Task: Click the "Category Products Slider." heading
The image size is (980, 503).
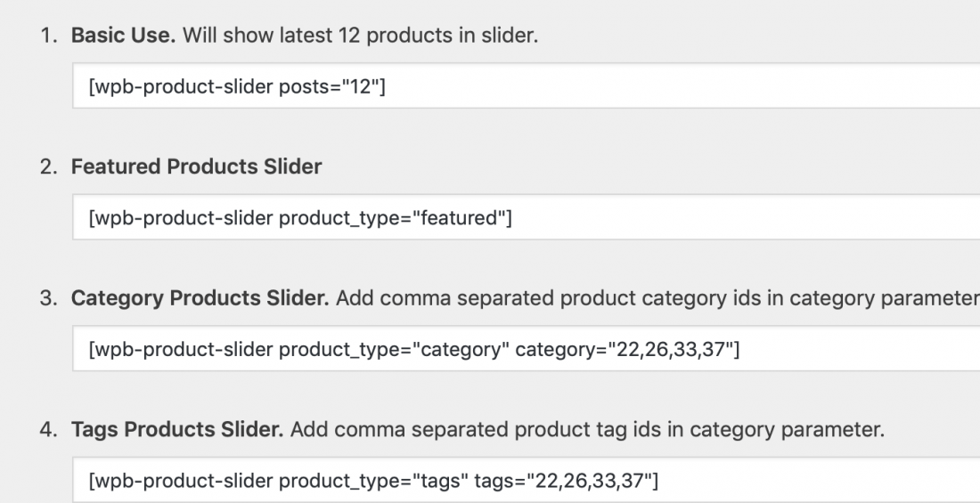Action: tap(200, 298)
